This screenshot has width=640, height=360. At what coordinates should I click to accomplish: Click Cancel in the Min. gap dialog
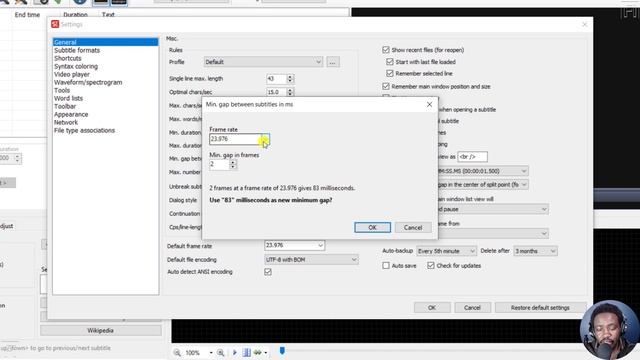coord(413,227)
